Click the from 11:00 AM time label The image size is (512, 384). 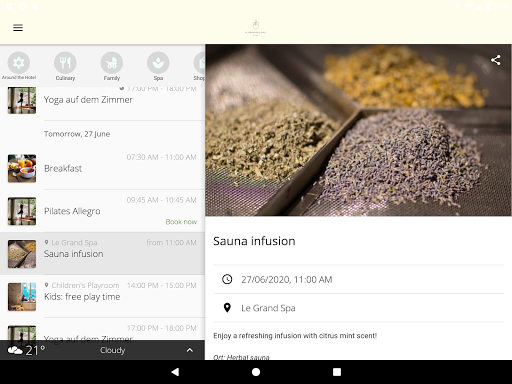click(171, 243)
